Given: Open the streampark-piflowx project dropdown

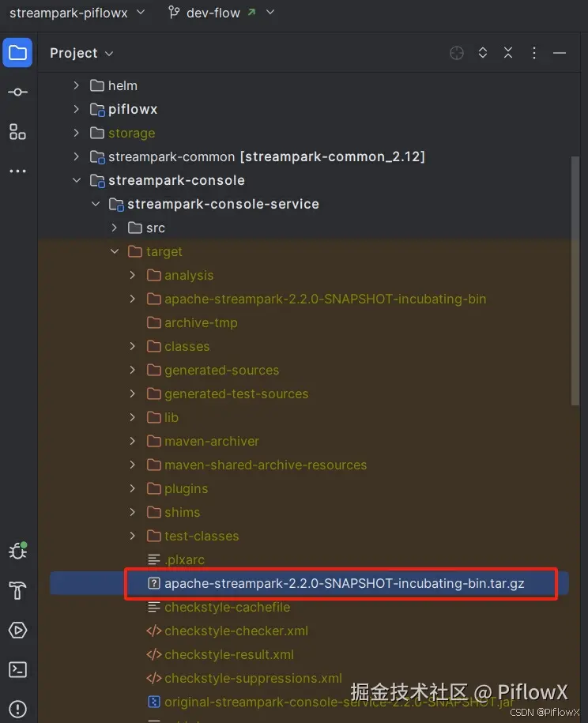Looking at the screenshot, I should [x=77, y=13].
